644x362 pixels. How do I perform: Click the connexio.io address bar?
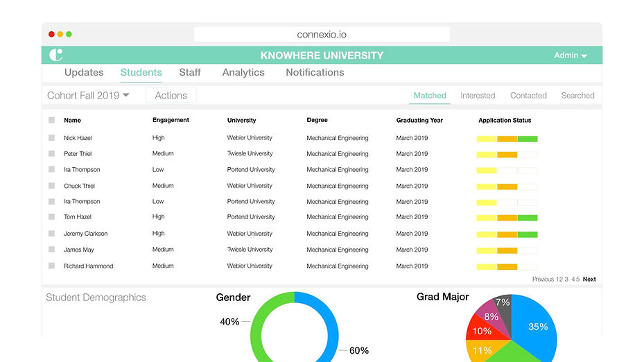tap(322, 35)
